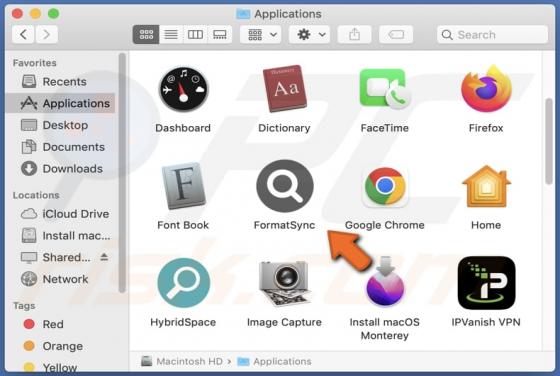560x376 pixels.
Task: Open the Home app icon
Action: pos(486,186)
